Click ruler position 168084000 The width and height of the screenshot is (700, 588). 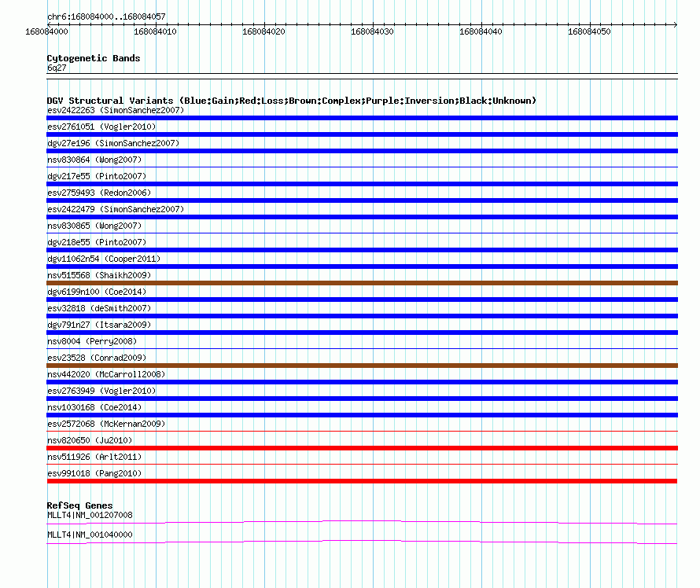46,31
